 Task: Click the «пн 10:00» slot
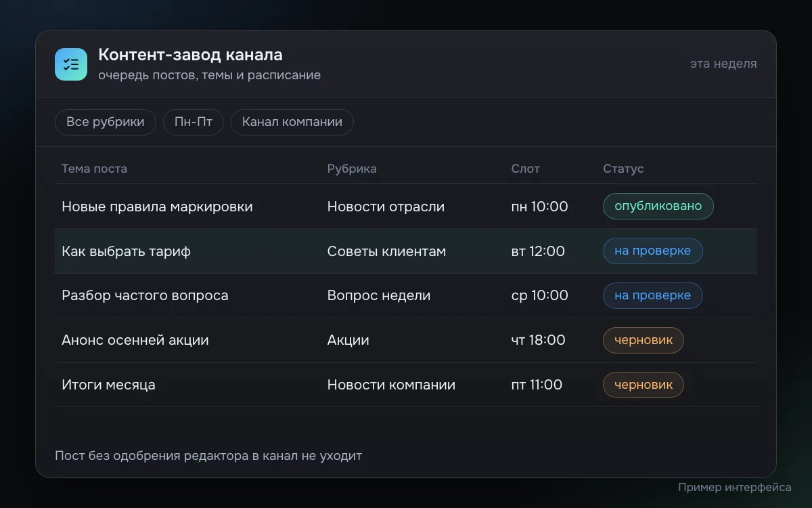click(540, 207)
